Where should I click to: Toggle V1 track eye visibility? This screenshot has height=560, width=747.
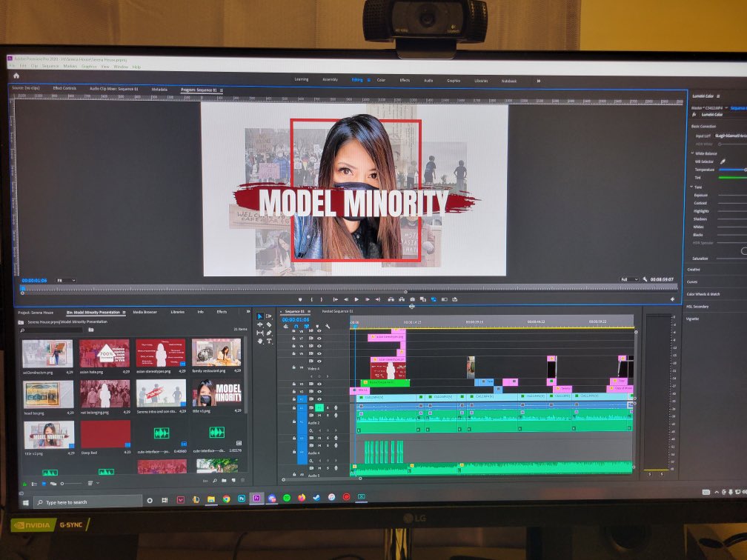[319, 399]
